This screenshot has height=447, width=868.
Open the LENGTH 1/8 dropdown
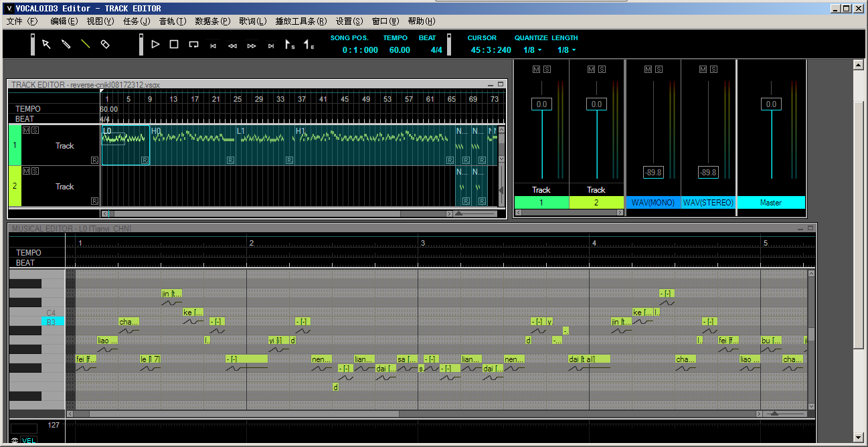[x=567, y=50]
